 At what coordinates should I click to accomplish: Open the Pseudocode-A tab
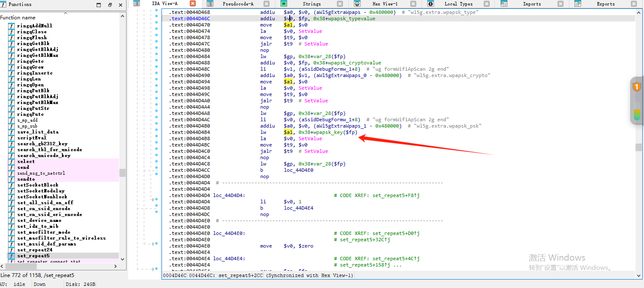pos(238,4)
